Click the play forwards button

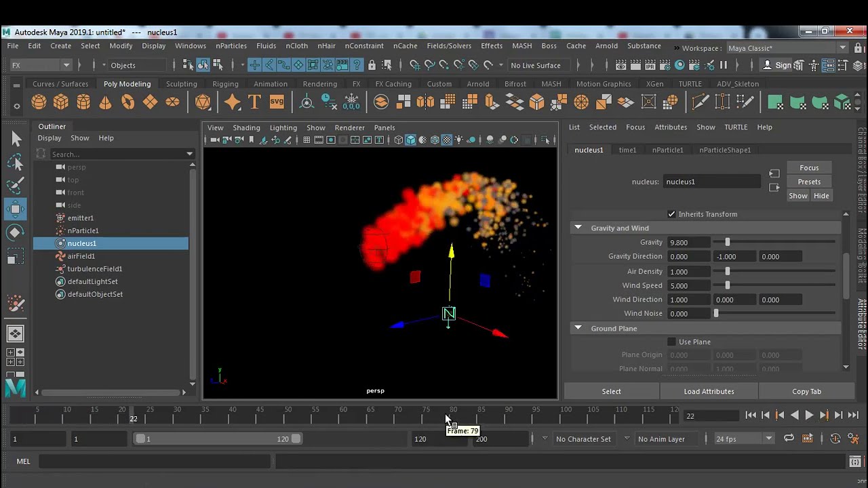[x=809, y=415]
